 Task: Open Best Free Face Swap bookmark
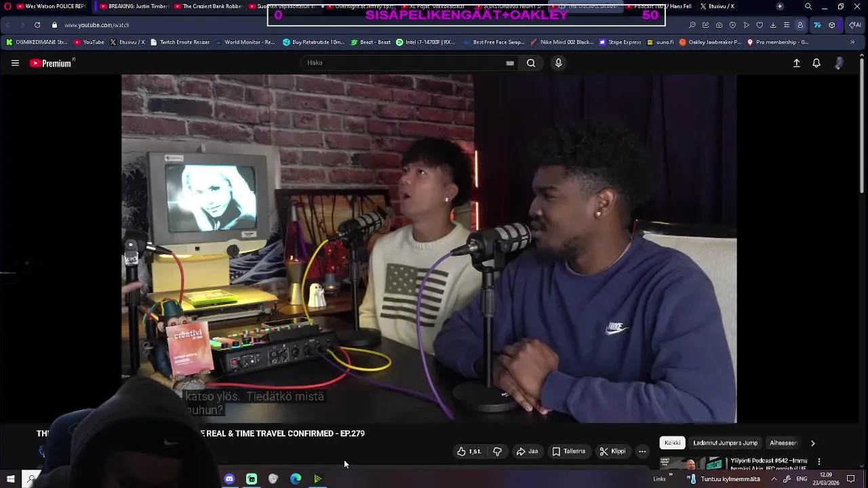coord(494,42)
